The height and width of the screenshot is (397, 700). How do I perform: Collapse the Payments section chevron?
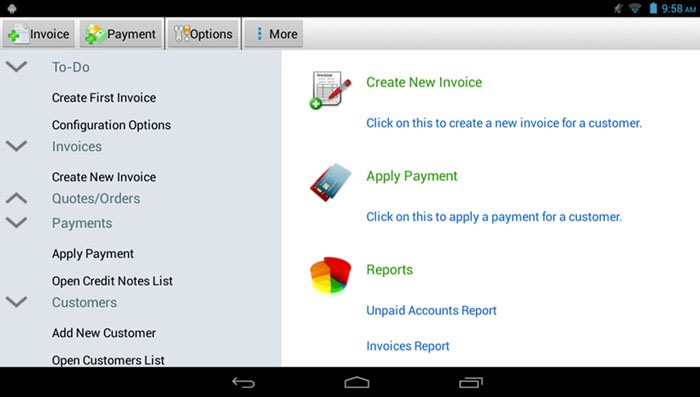pos(17,223)
